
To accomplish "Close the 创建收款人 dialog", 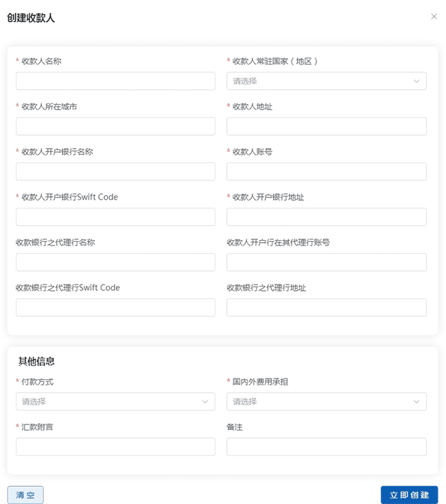I will click(434, 16).
